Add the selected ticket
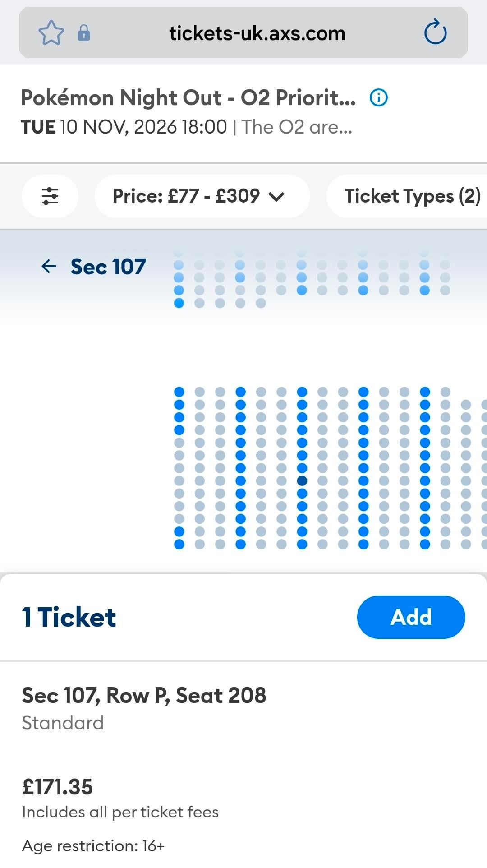Screen dimensions: 487x868 pyautogui.click(x=411, y=617)
